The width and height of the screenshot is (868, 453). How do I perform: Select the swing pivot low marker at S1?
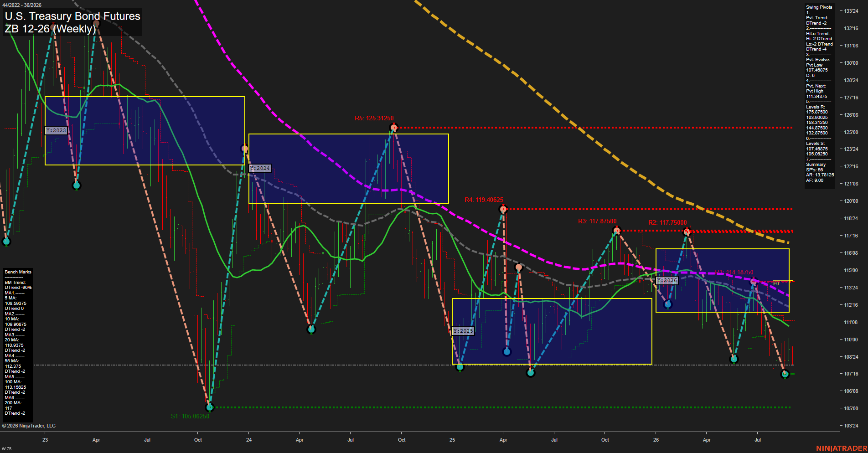pyautogui.click(x=210, y=407)
